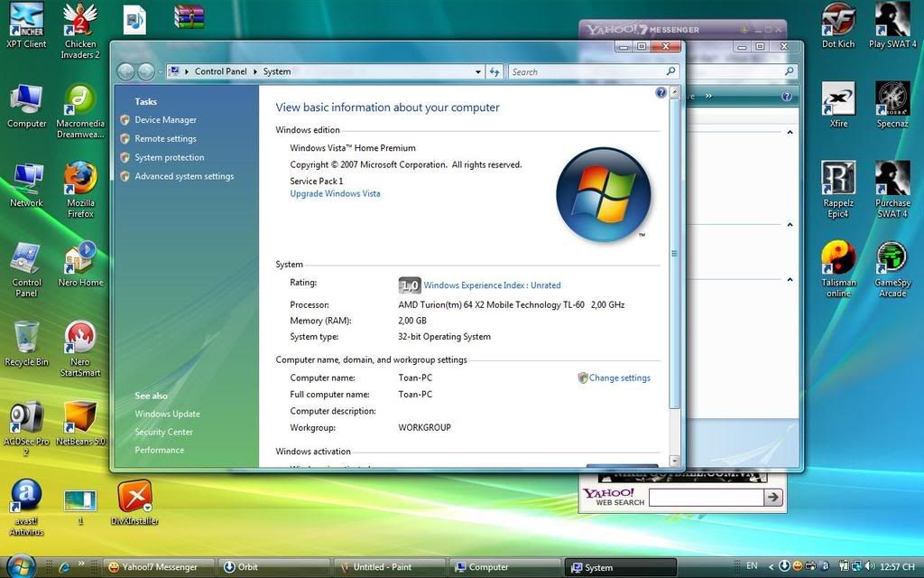The width and height of the screenshot is (924, 578).
Task: Click the background window search magnifier
Action: click(x=789, y=71)
